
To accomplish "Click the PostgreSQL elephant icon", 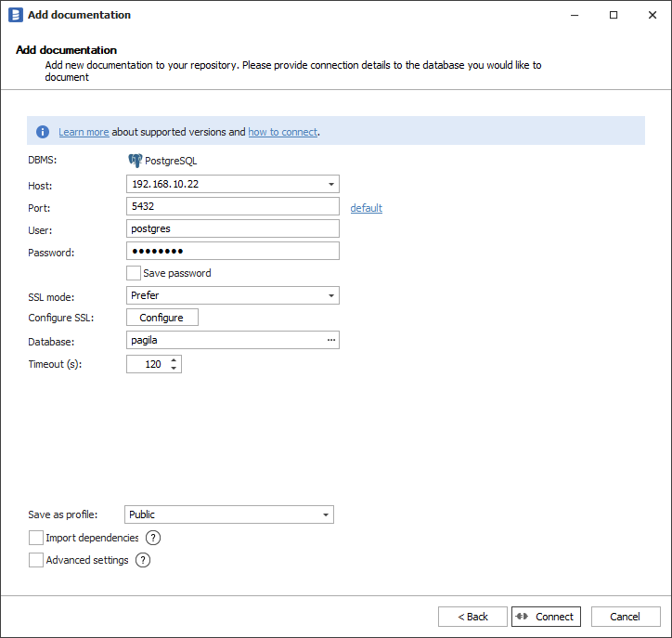I will tap(136, 161).
